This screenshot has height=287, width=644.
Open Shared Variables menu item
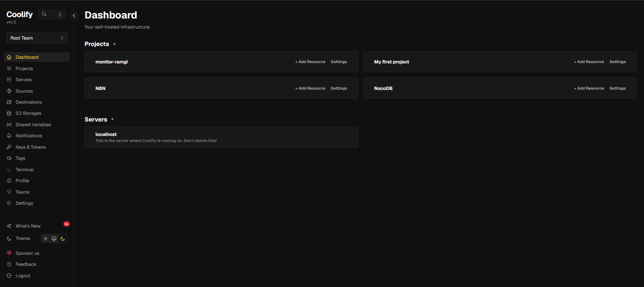coord(37,125)
